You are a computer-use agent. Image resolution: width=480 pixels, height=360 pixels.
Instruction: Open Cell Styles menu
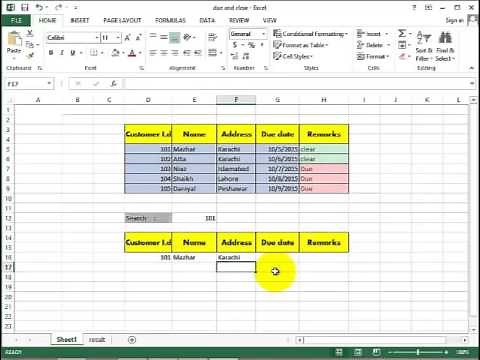tap(292, 56)
